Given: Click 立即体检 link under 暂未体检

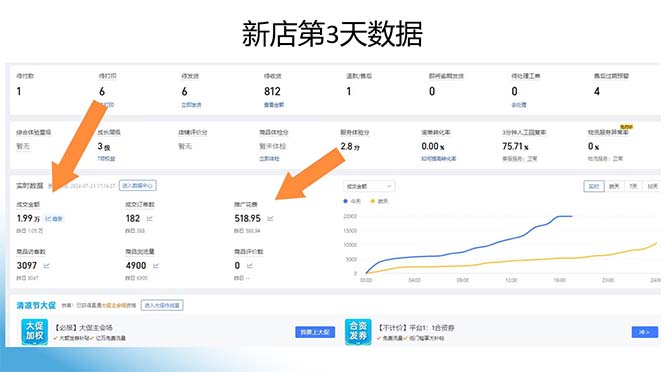Looking at the screenshot, I should coord(269,159).
